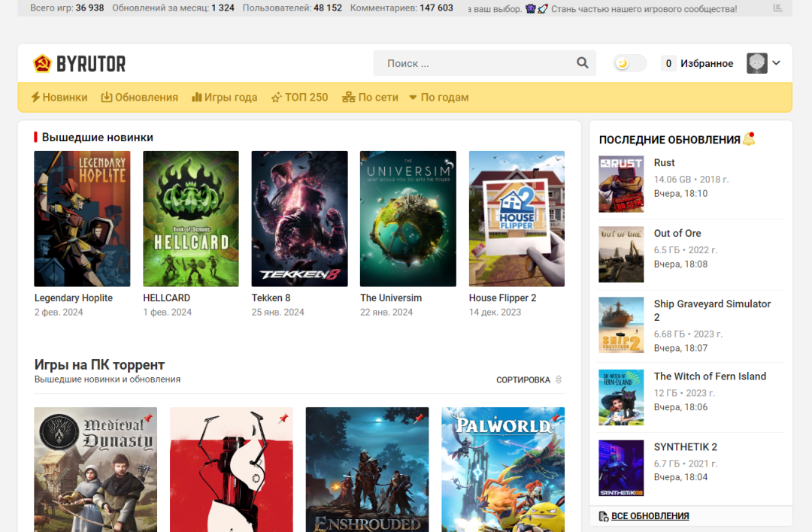Click the lightning icon beside Новинки
The width and height of the screenshot is (812, 532).
(x=35, y=97)
